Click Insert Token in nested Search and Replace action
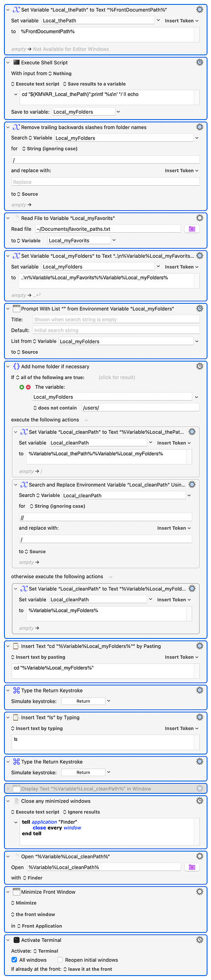This screenshot has width=211, height=980. coord(174,528)
